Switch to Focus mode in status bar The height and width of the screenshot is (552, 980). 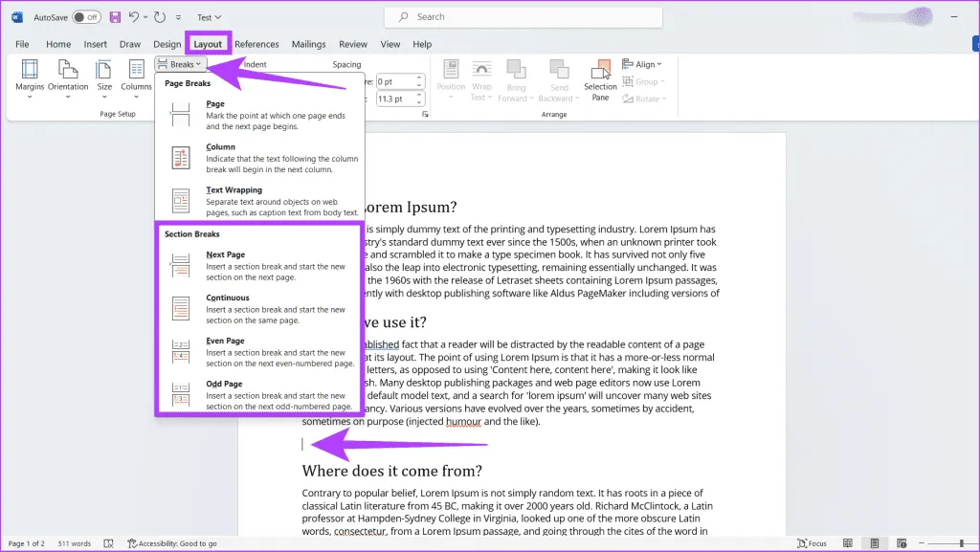(812, 543)
